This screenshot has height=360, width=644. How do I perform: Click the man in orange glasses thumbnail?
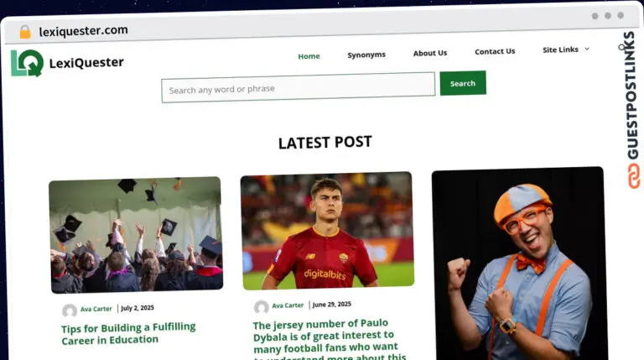tap(519, 263)
